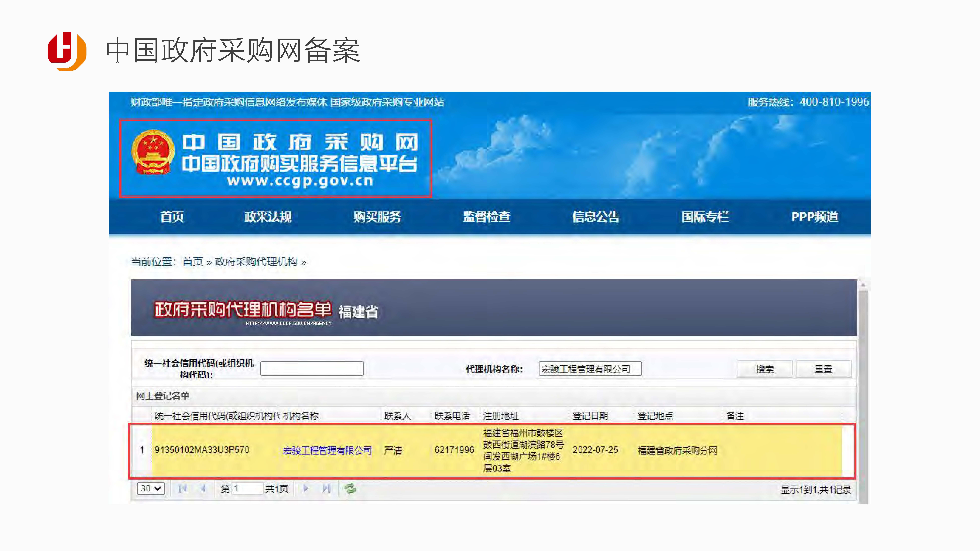The height and width of the screenshot is (551, 980).
Task: Click the 政府采购代理机构名单 banner title
Action: (243, 309)
